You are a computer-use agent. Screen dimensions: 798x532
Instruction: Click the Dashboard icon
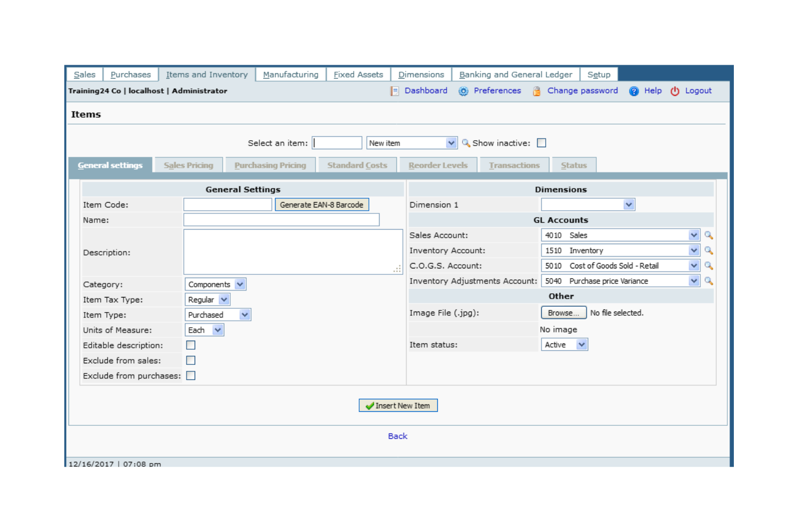coord(395,91)
